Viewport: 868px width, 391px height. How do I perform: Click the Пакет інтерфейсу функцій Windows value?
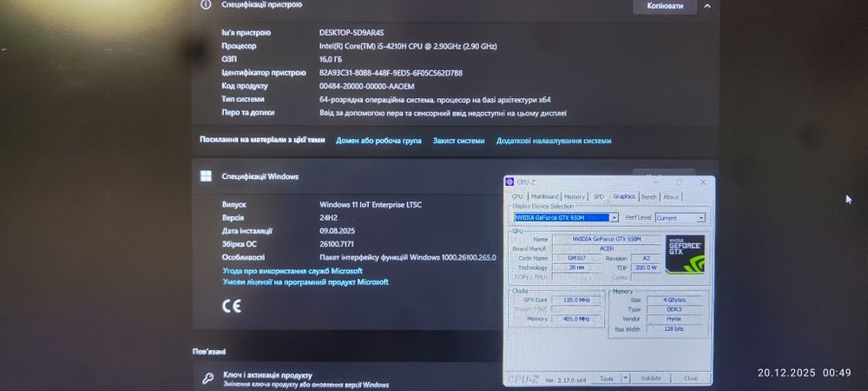[x=408, y=257]
